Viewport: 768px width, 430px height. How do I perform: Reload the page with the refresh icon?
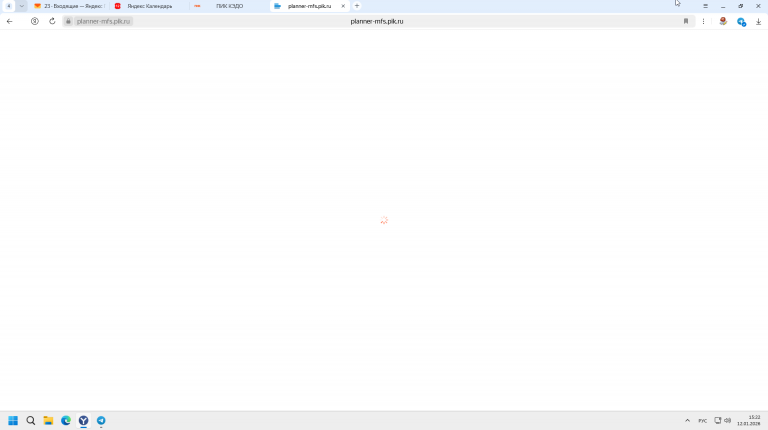tap(52, 22)
